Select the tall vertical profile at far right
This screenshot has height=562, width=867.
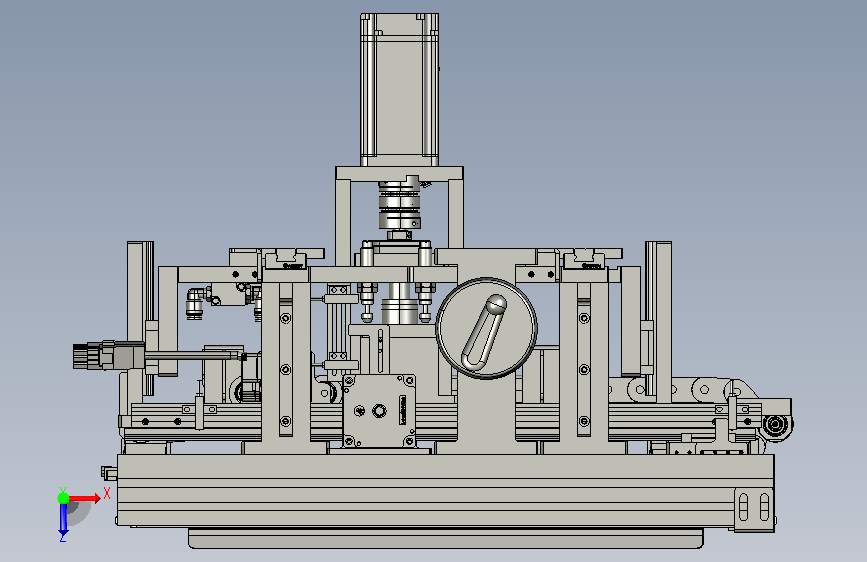pyautogui.click(x=658, y=321)
